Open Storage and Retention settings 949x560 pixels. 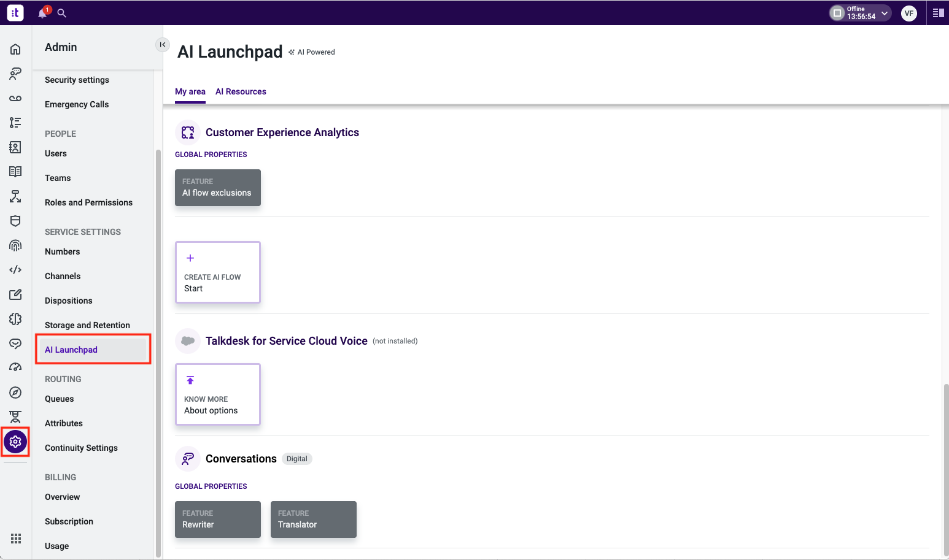tap(87, 325)
